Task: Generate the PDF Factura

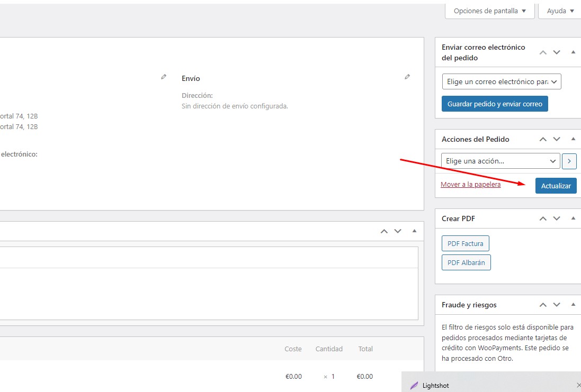Action: tap(465, 244)
